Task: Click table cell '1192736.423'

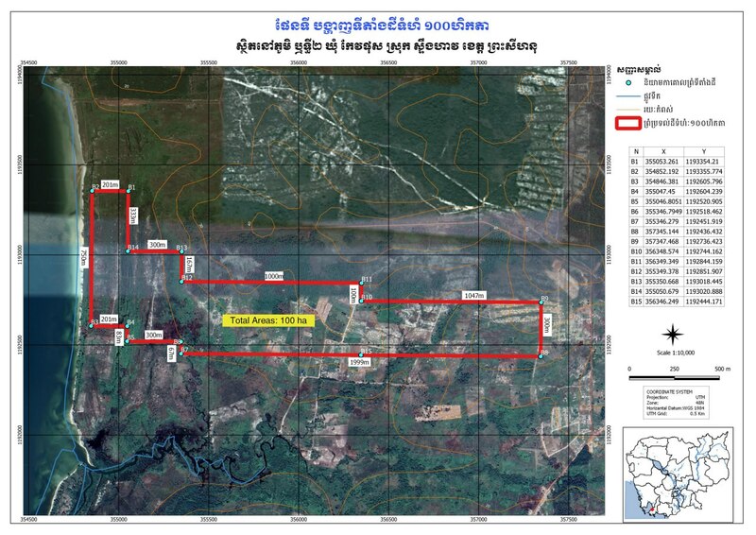Action: 704,242
